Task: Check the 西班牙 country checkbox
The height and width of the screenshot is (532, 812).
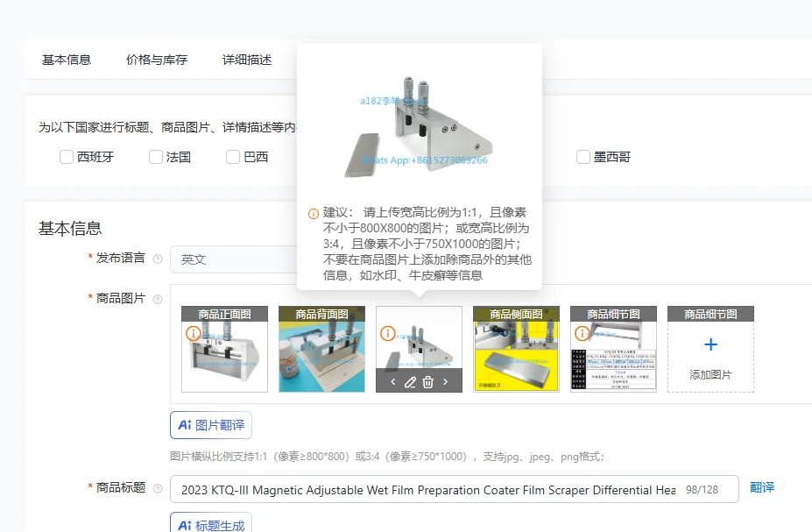Action: click(x=67, y=157)
